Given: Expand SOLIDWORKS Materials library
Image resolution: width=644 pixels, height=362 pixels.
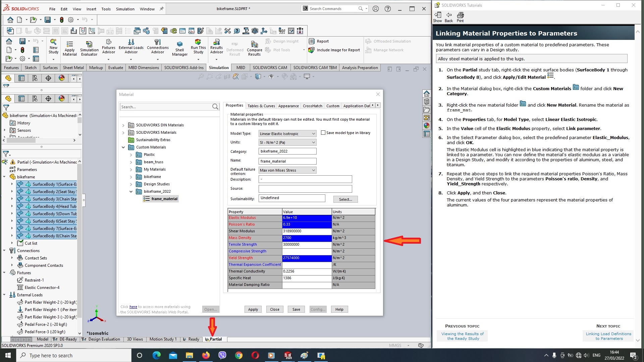Looking at the screenshot, I should coord(123,133).
